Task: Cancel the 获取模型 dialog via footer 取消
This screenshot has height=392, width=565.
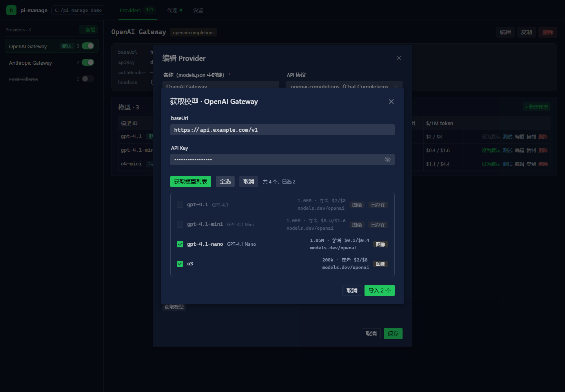Action: tap(352, 290)
